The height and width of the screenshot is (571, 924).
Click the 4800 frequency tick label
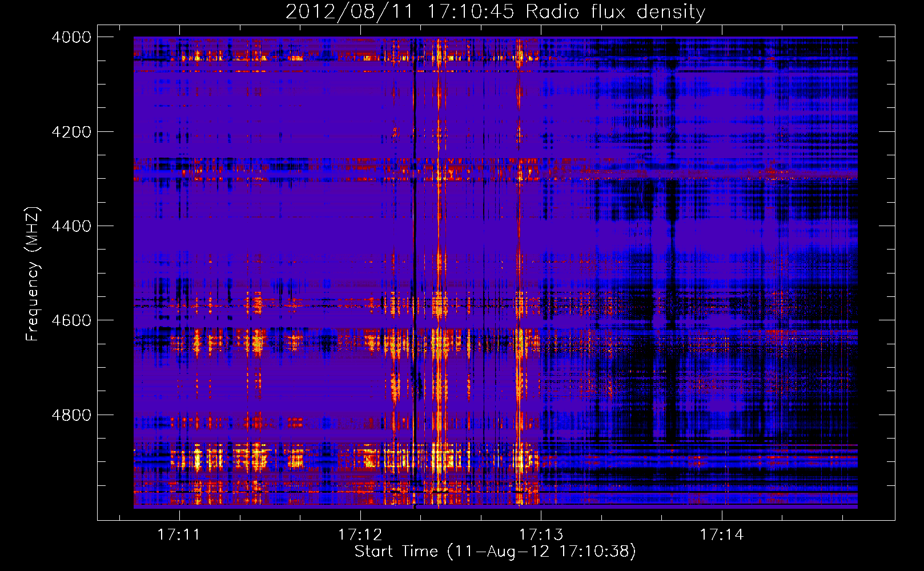point(71,415)
